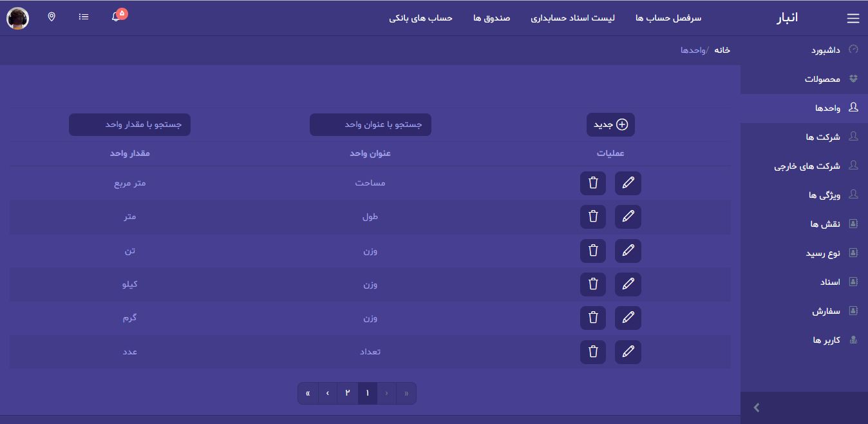
Task: Click the location pin icon
Action: pyautogui.click(x=52, y=17)
